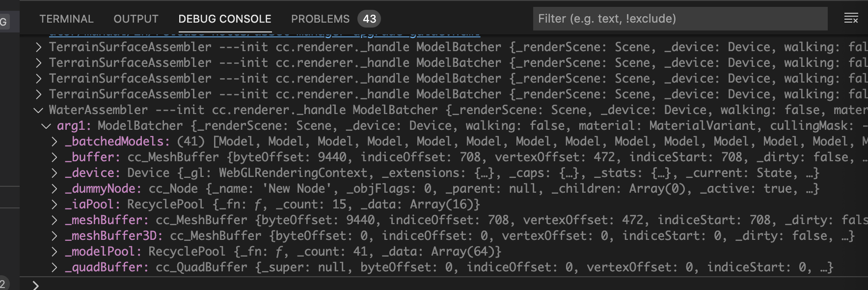Viewport: 868px width, 290px height.
Task: Expand the _meshBuffer property
Action: [x=54, y=220]
